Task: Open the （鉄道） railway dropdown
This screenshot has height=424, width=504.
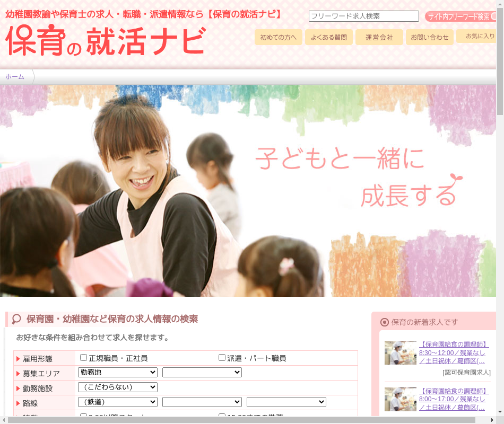Action: [x=118, y=402]
